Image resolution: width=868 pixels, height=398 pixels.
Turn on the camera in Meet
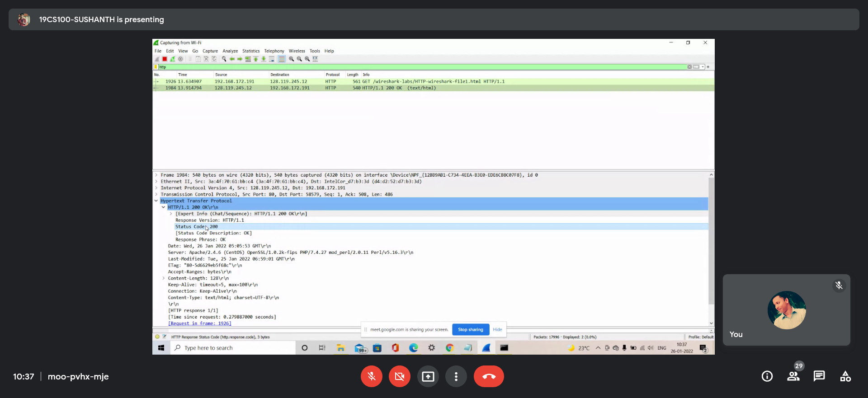[399, 376]
